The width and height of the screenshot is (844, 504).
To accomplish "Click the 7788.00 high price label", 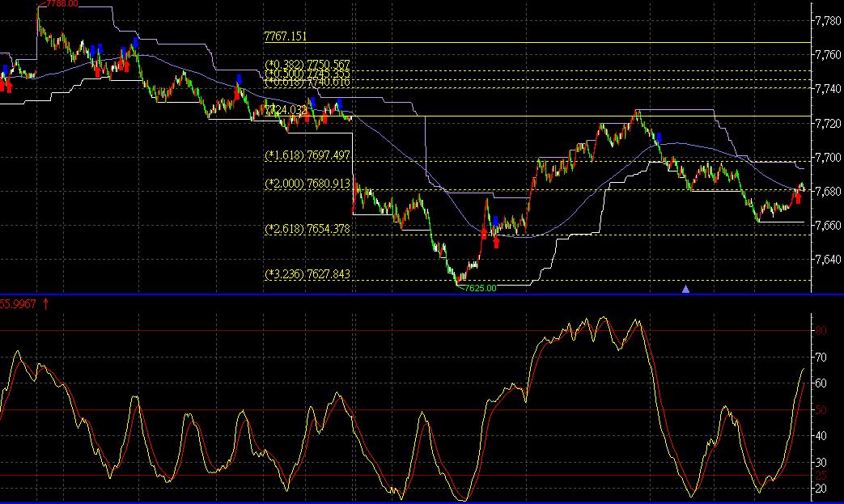I will (x=61, y=4).
